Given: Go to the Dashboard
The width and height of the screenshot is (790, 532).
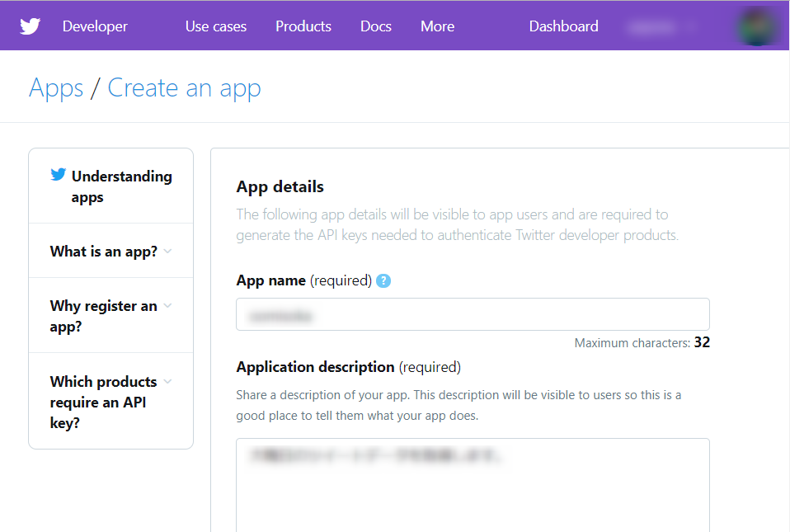Looking at the screenshot, I should click(x=563, y=26).
